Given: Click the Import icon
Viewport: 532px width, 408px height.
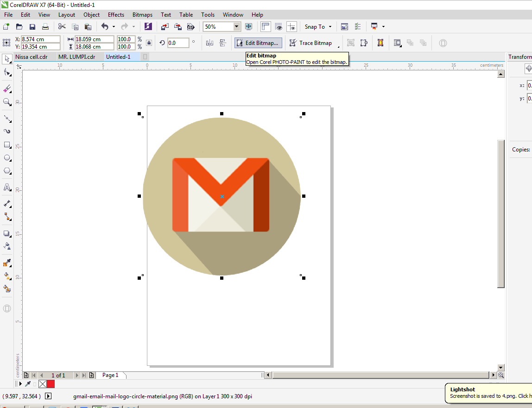Looking at the screenshot, I should [165, 26].
